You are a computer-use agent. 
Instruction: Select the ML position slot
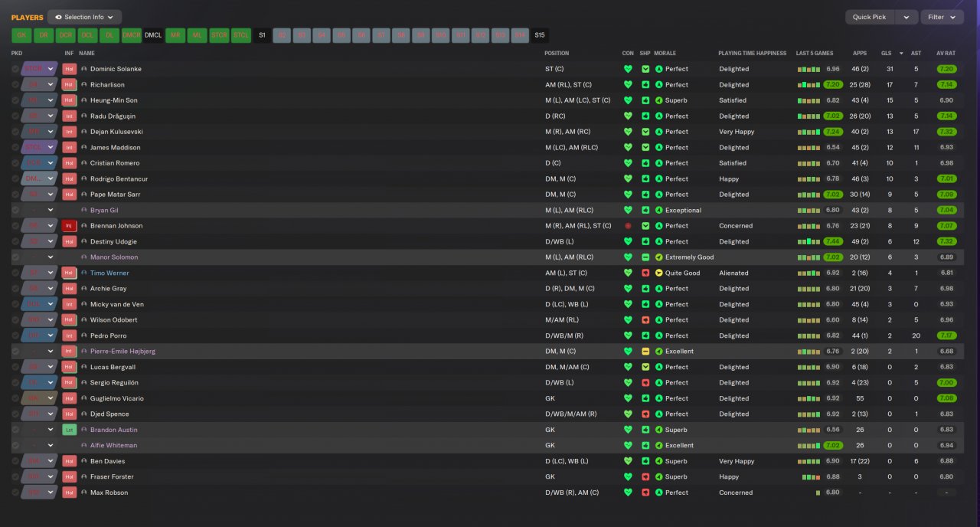click(197, 35)
